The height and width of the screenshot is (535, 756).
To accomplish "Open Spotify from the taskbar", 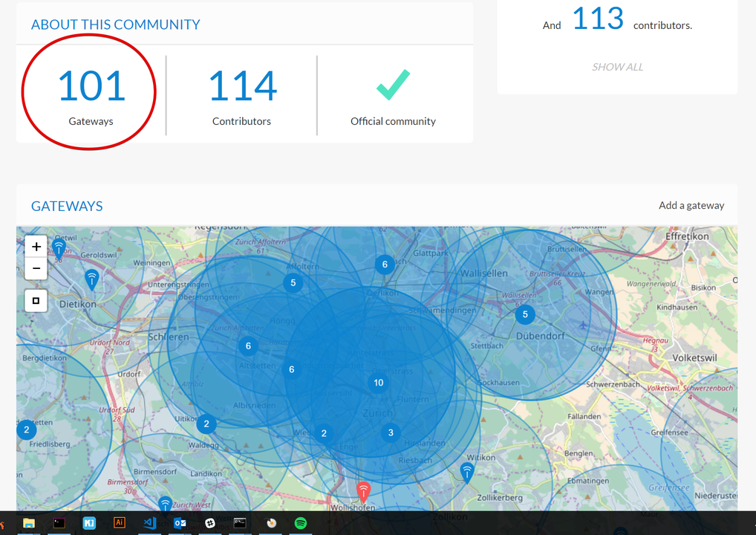I will pyautogui.click(x=301, y=523).
